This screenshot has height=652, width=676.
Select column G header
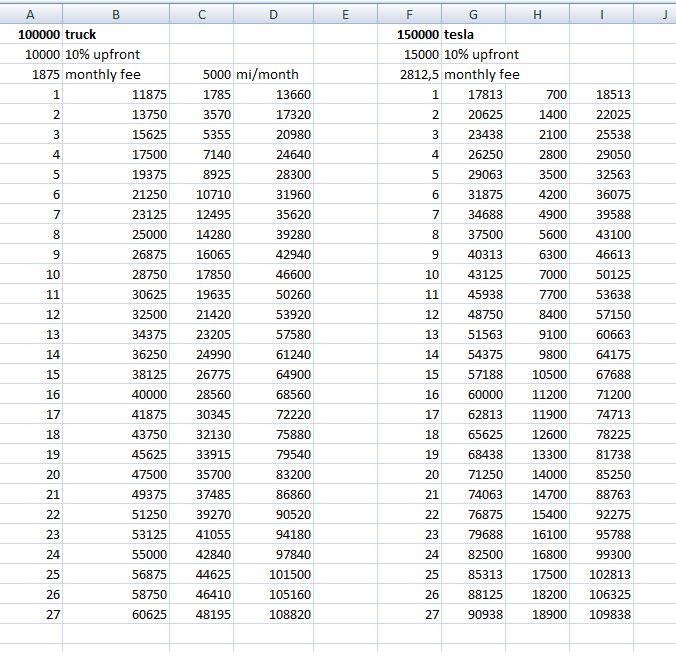point(473,14)
